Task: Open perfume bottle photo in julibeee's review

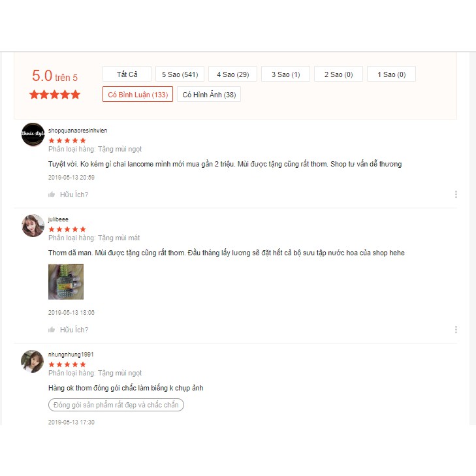Action: 66,281
